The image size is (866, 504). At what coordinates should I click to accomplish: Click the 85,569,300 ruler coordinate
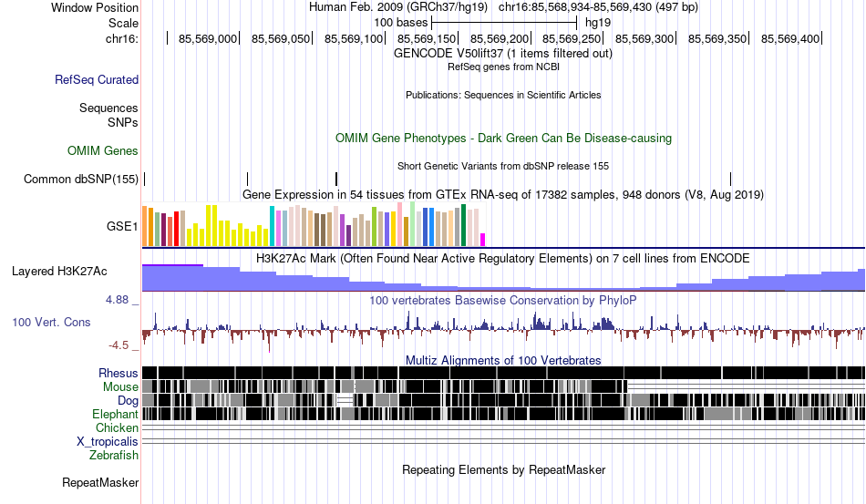click(644, 38)
